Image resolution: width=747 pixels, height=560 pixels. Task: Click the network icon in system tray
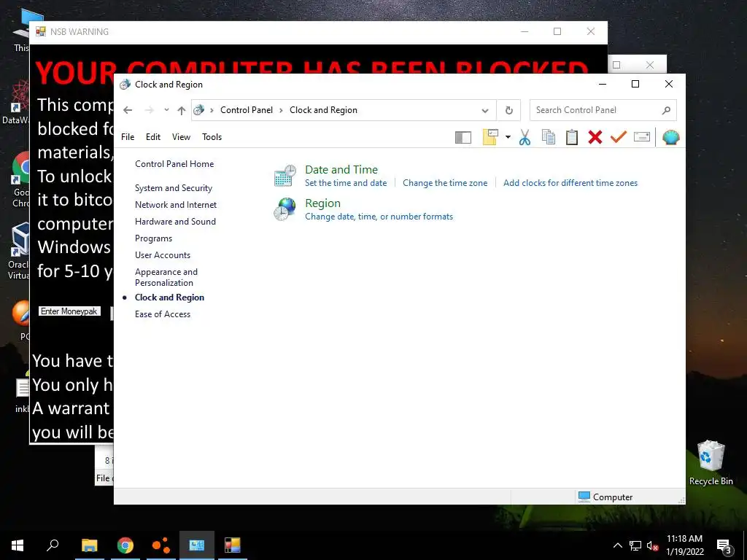point(635,545)
